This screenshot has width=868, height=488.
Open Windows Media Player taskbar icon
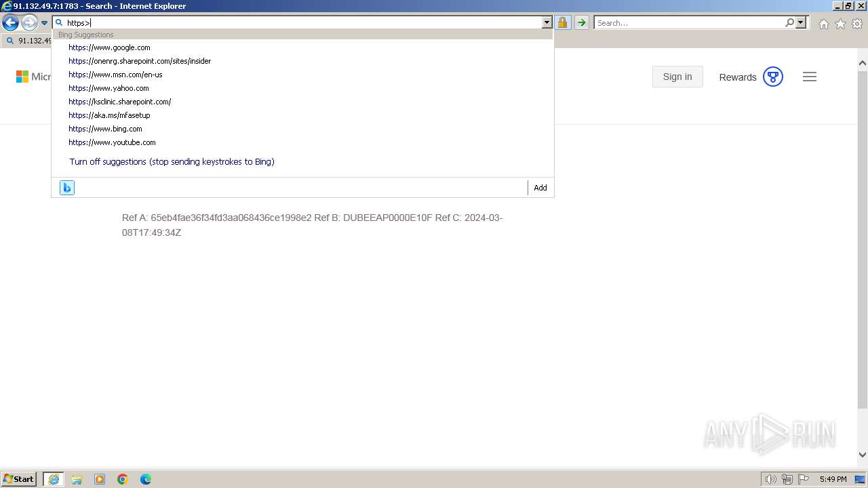point(100,479)
